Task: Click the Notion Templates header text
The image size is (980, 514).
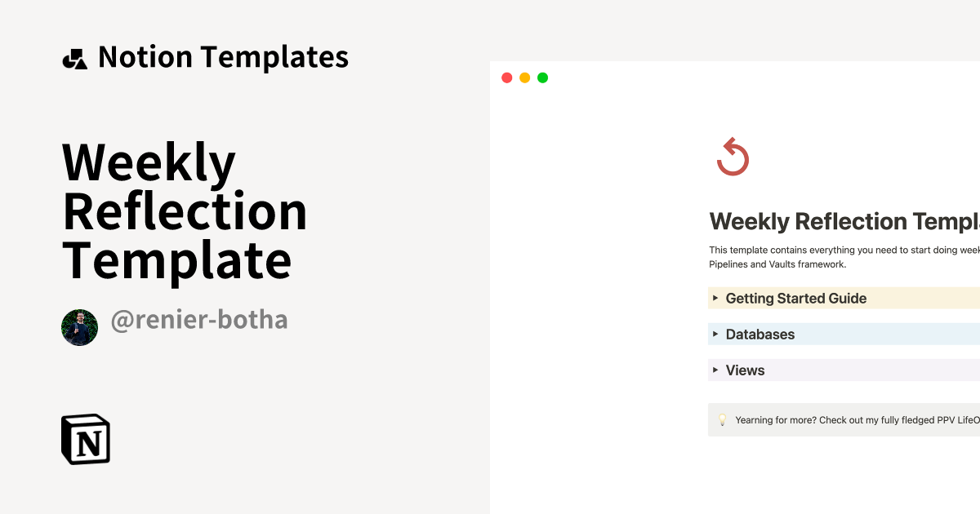Action: [223, 56]
